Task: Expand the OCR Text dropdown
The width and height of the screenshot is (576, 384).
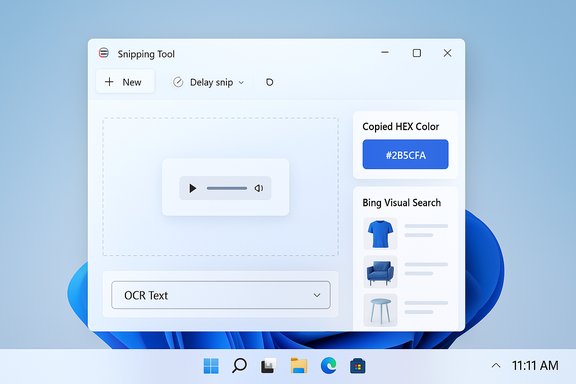Action: tap(221, 295)
